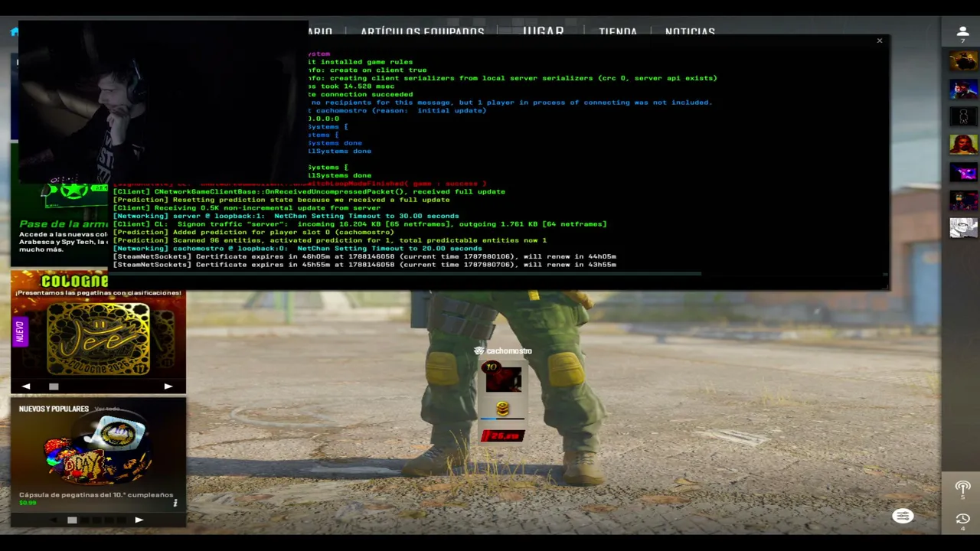Select the friend avatar with long-haired bearded man

coord(963,144)
